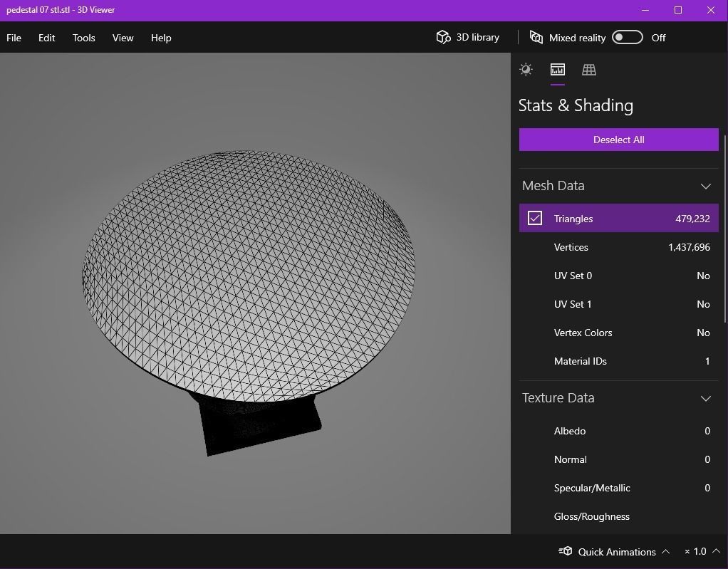The height and width of the screenshot is (569, 728).
Task: Select the Vertices row
Action: [618, 247]
